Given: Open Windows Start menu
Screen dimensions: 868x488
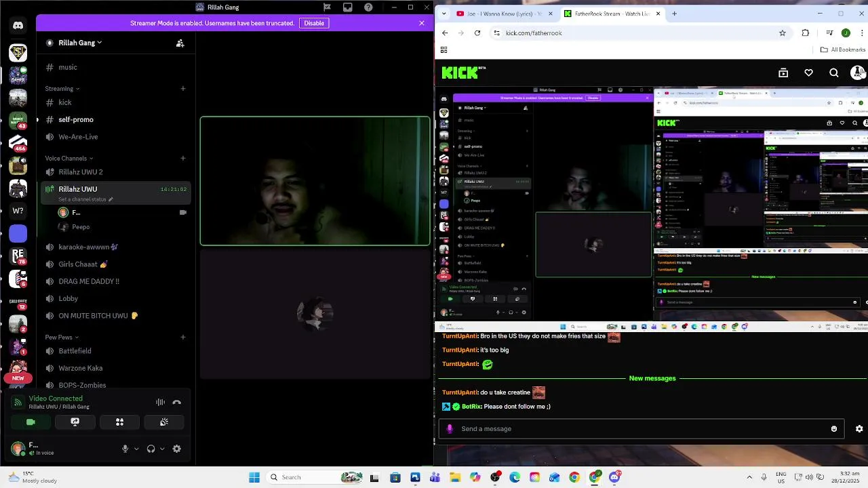Looking at the screenshot, I should click(x=254, y=477).
